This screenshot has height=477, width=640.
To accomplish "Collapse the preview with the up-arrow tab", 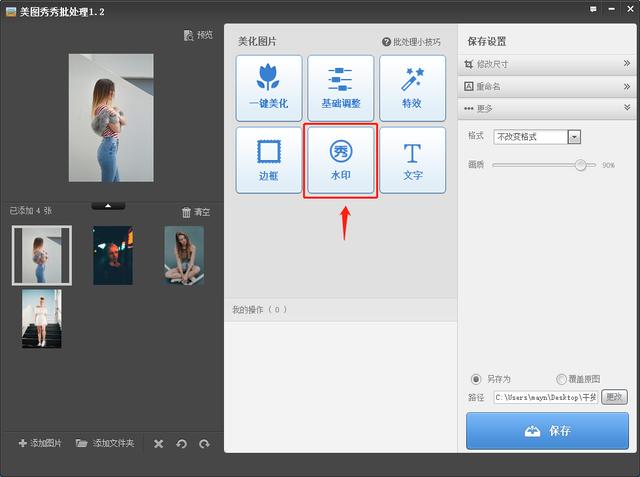I will (108, 206).
